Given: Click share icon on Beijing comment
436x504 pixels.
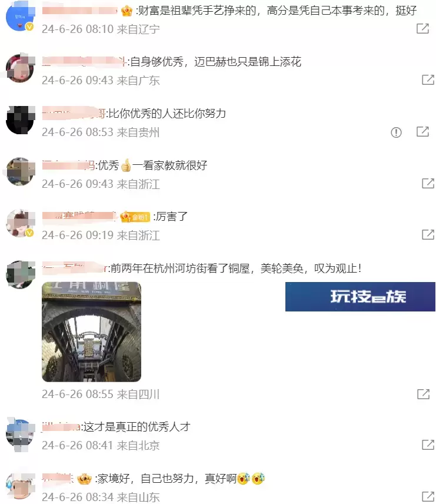Looking at the screenshot, I should click(x=428, y=445).
